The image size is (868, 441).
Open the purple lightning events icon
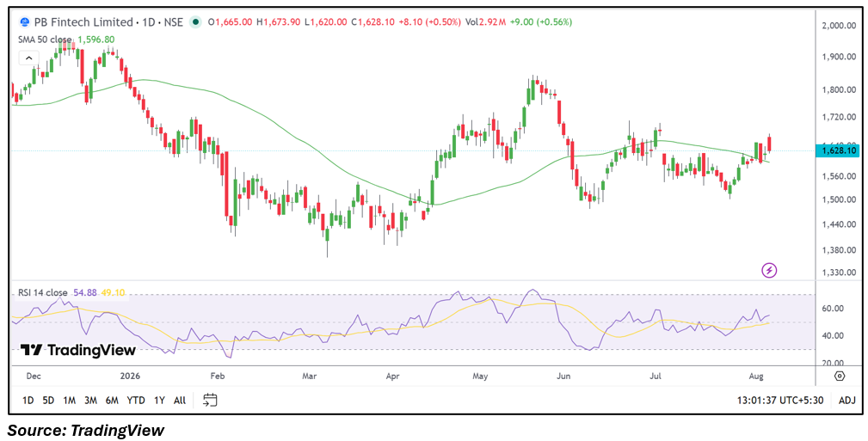tap(769, 271)
